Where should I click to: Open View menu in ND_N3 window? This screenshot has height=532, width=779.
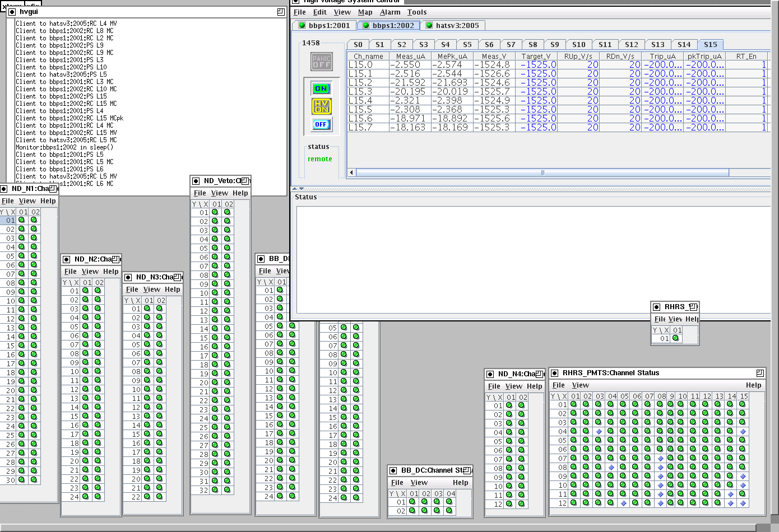[152, 290]
